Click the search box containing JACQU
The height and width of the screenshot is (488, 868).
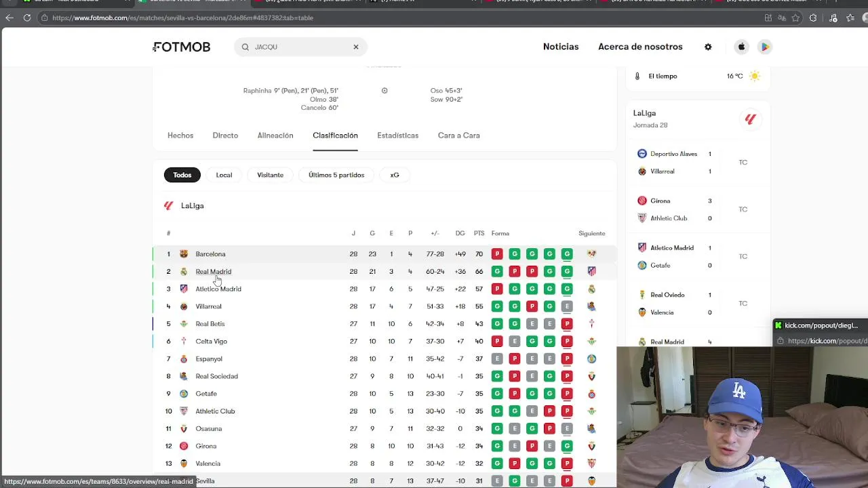click(x=300, y=47)
